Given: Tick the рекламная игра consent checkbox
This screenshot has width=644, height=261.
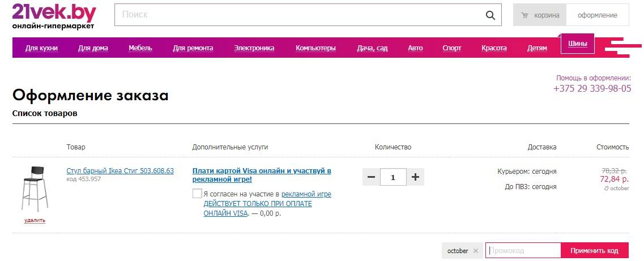Looking at the screenshot, I should coord(197,194).
